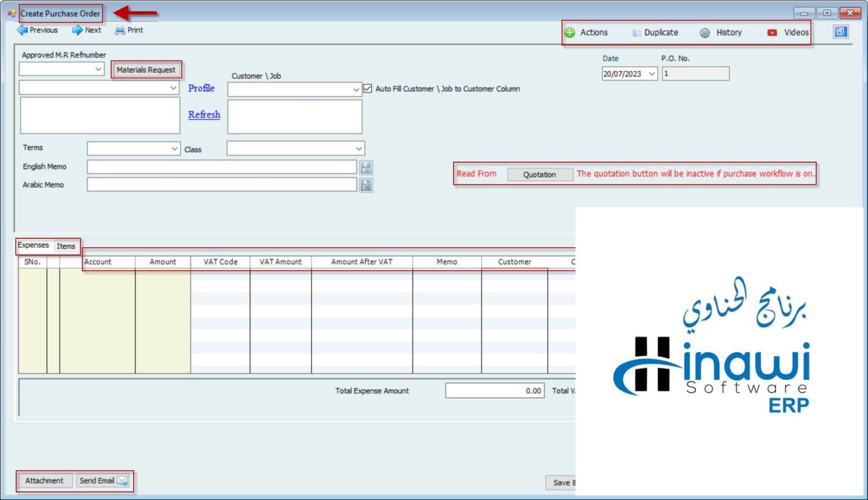Click the Previous arrow icon
The height and width of the screenshot is (500, 868).
[x=23, y=30]
